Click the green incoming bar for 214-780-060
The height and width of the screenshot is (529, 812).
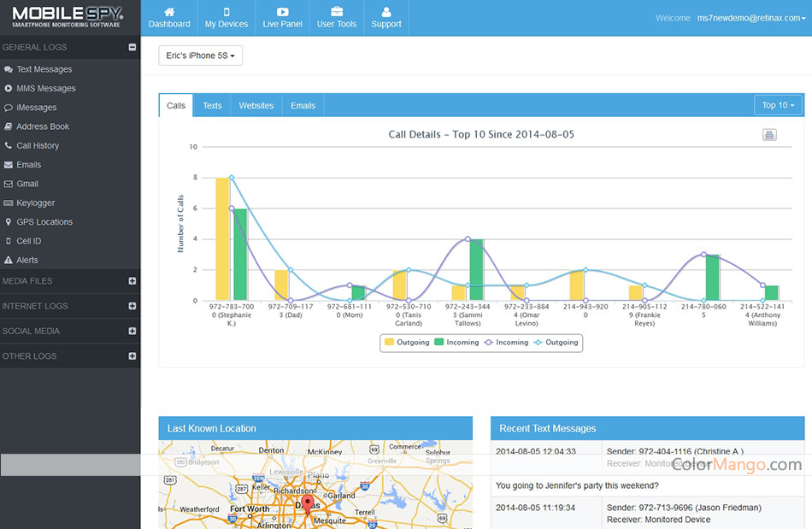point(713,278)
